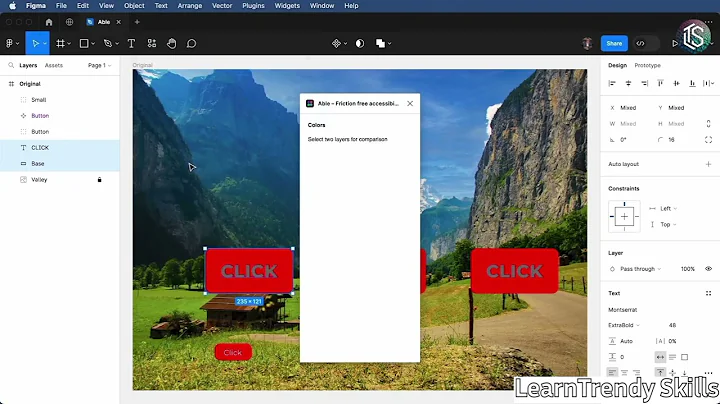Select the Pen tool
720x404 pixels.
[108, 43]
